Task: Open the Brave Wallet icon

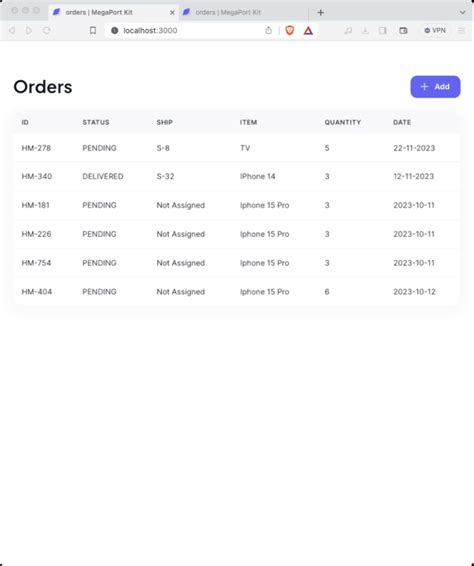Action: click(403, 31)
